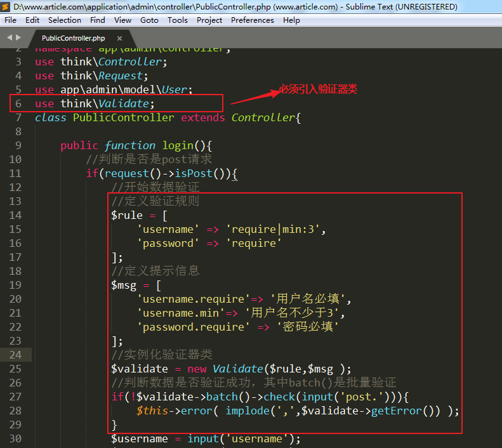The width and height of the screenshot is (502, 448).
Task: Open the Edit menu
Action: 32,20
